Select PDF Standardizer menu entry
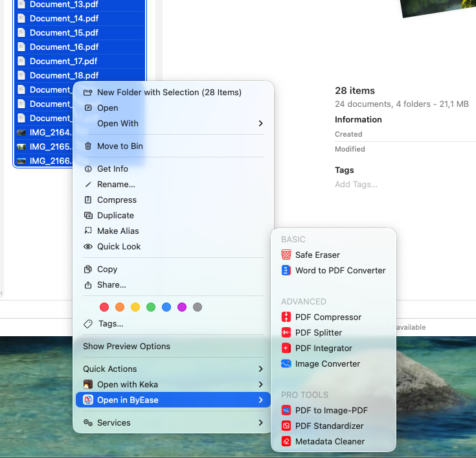Image resolution: width=476 pixels, height=458 pixels. (334, 426)
